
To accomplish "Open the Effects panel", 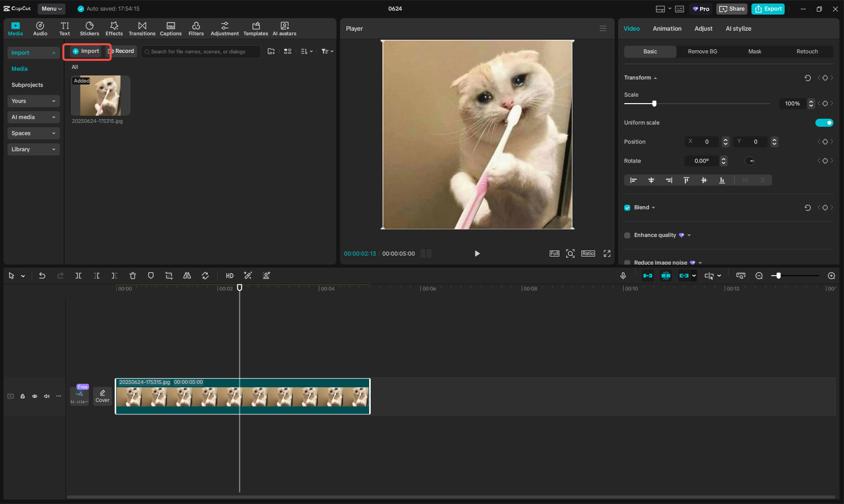I will [x=114, y=28].
